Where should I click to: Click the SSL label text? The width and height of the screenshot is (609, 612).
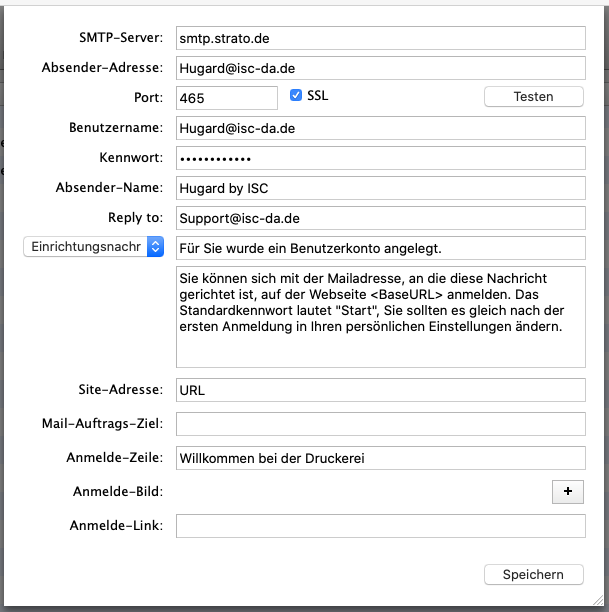[x=317, y=95]
